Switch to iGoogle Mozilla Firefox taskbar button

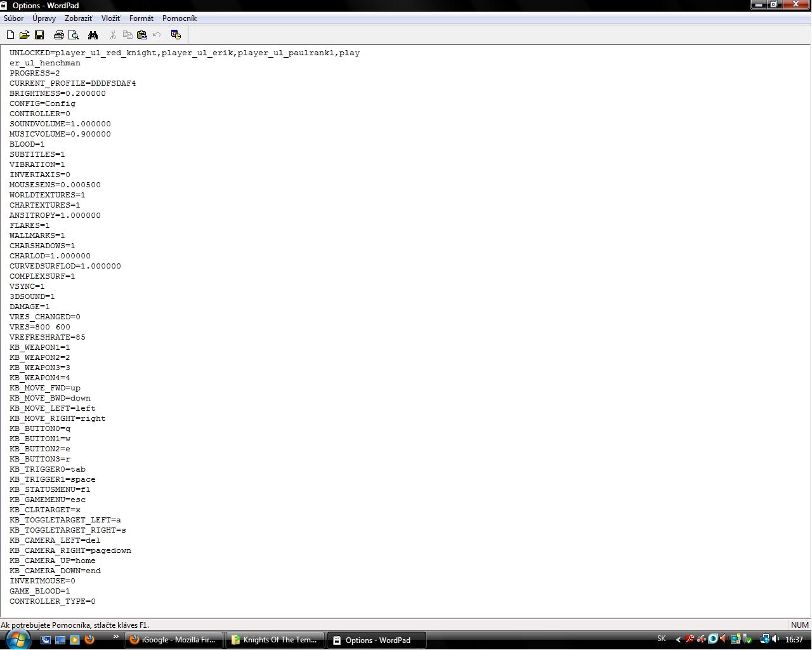coord(173,640)
